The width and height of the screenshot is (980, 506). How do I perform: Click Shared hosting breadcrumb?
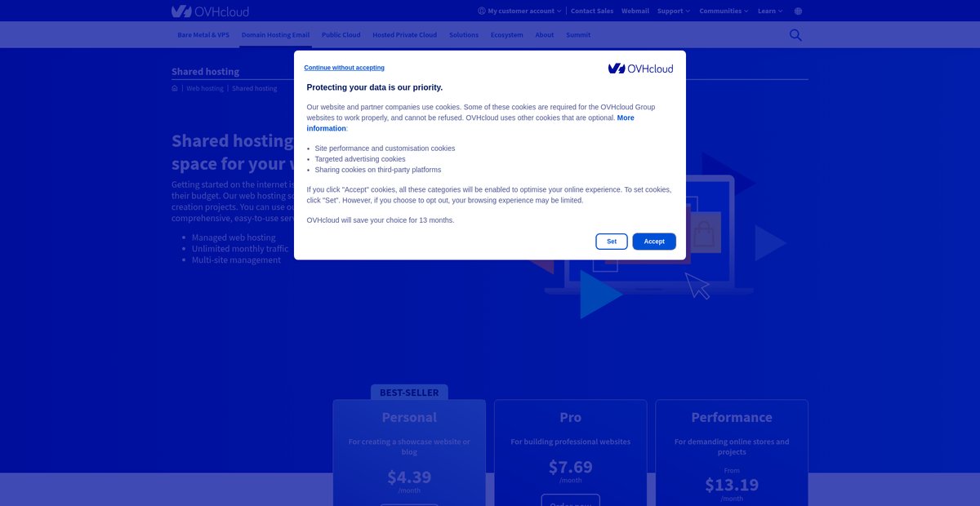coord(254,88)
